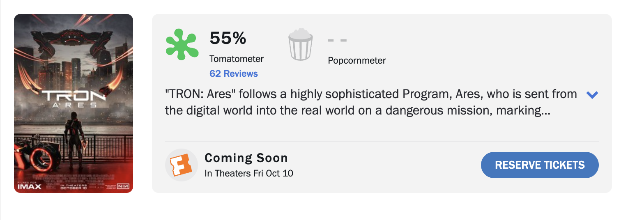Click the IMAX logo on the poster
This screenshot has height=220, width=644.
click(29, 186)
